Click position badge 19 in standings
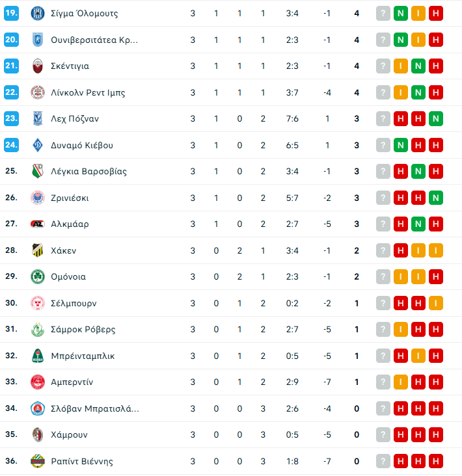Image resolution: width=462 pixels, height=476 pixels. (x=11, y=14)
